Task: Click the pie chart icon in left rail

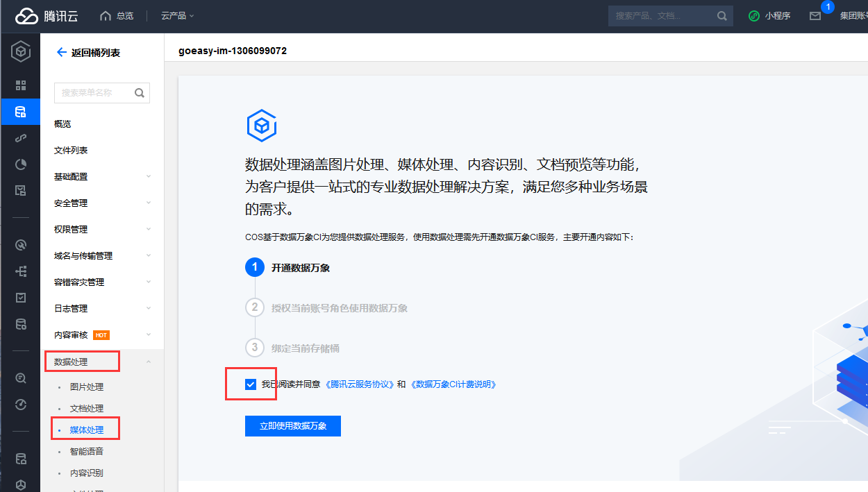Action: pyautogui.click(x=21, y=164)
